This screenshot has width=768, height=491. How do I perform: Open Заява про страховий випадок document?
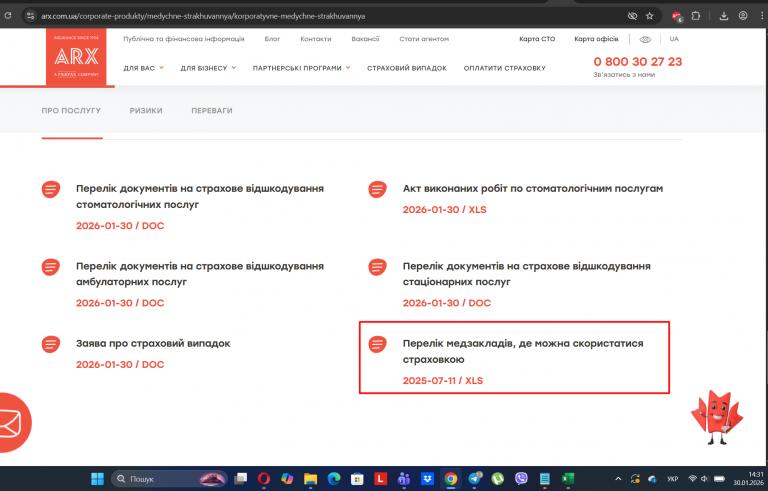coord(153,344)
